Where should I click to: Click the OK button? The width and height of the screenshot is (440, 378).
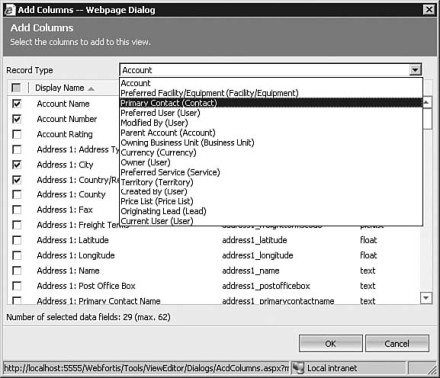click(330, 343)
